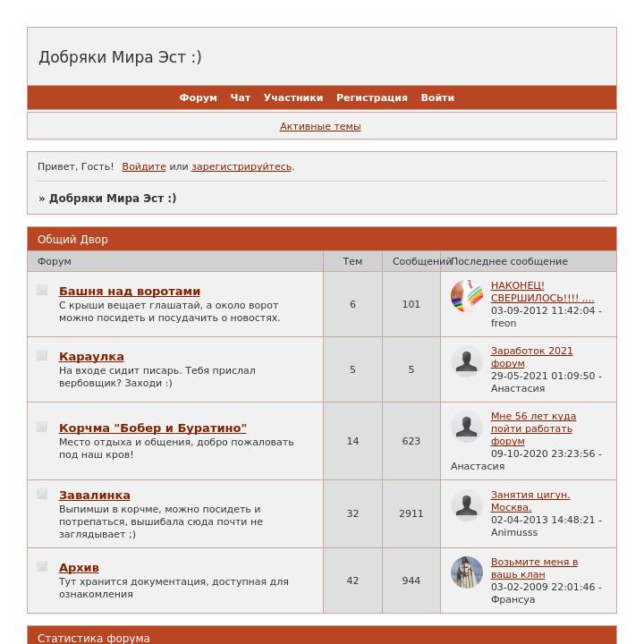Open the Завалинка forum
644x644 pixels.
click(95, 496)
